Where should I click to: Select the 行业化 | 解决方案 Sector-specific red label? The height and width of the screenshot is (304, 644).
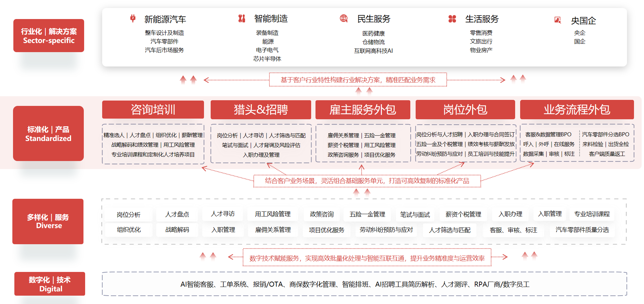tap(49, 36)
